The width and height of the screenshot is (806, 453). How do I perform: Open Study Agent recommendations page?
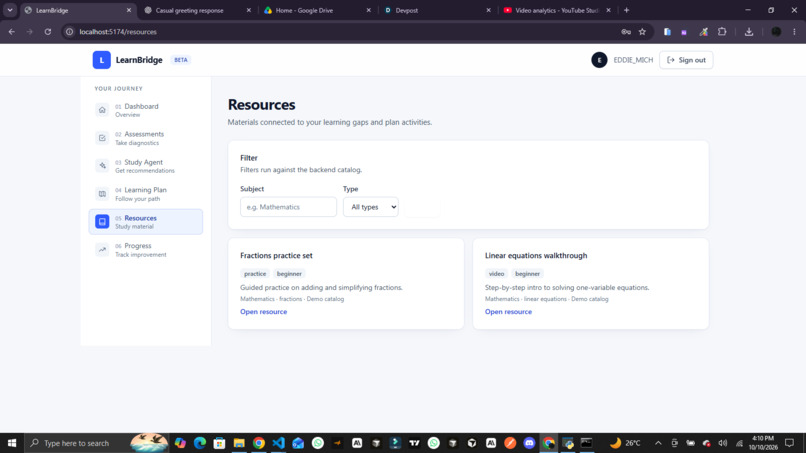[x=145, y=166]
